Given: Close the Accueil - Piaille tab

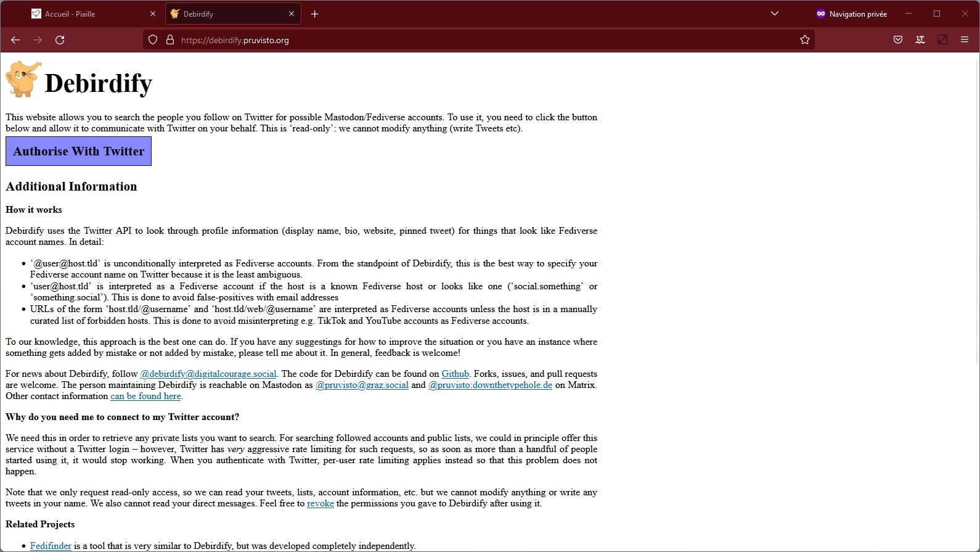Looking at the screenshot, I should (153, 14).
